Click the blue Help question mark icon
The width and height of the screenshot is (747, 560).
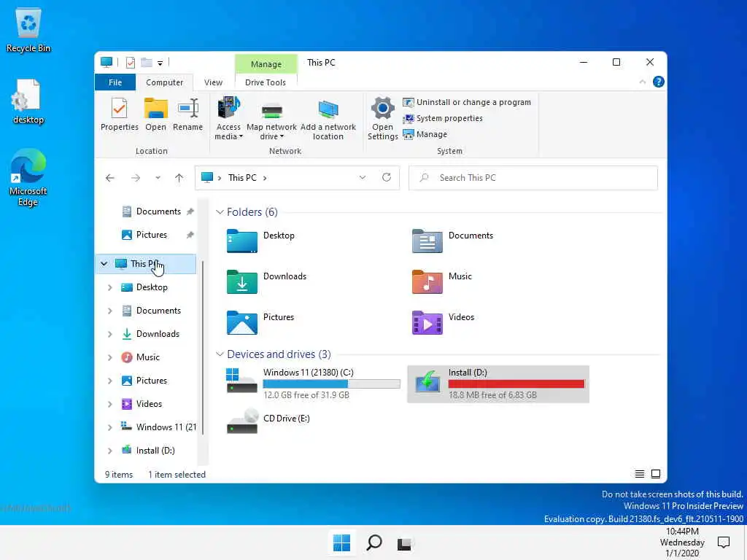click(659, 82)
